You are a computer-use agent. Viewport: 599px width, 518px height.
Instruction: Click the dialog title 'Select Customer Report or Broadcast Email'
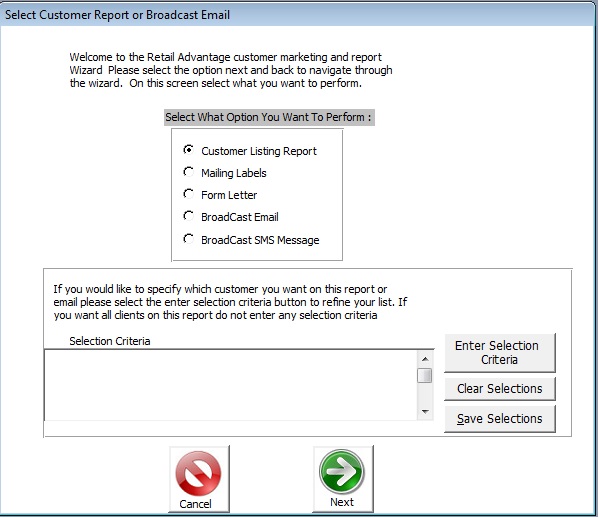click(117, 15)
